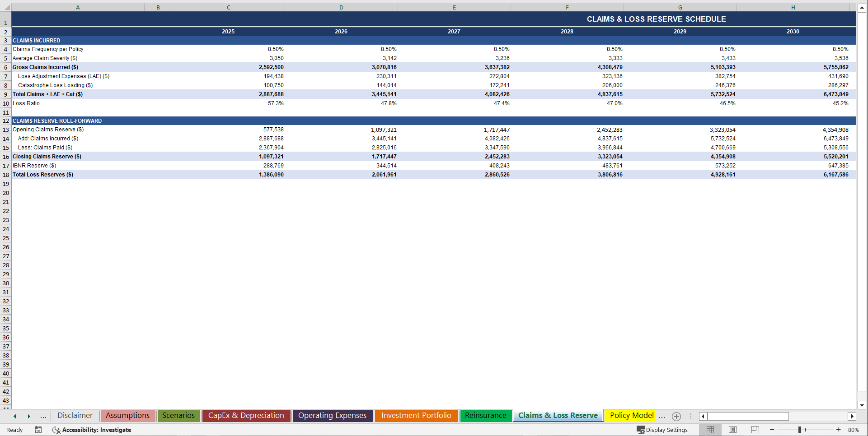Add a new worksheet with the plus icon
Screen dimensions: 868x436
click(x=676, y=416)
